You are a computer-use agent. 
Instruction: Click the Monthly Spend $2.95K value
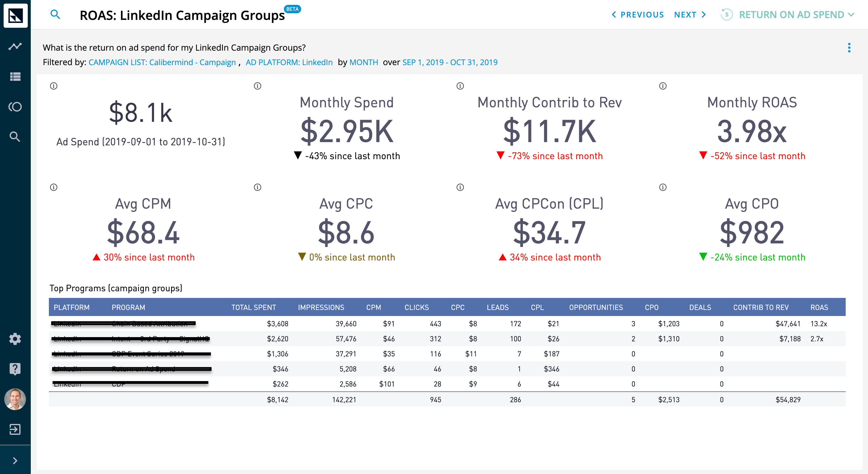(347, 131)
